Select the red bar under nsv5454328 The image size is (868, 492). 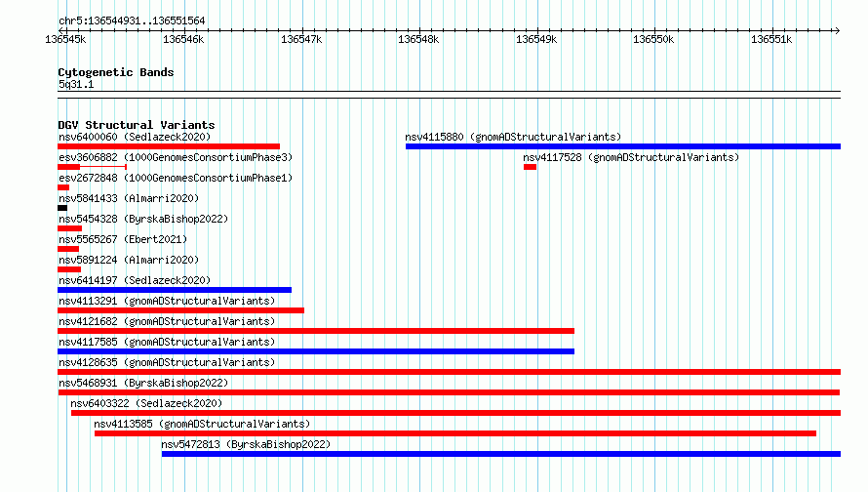(x=70, y=228)
